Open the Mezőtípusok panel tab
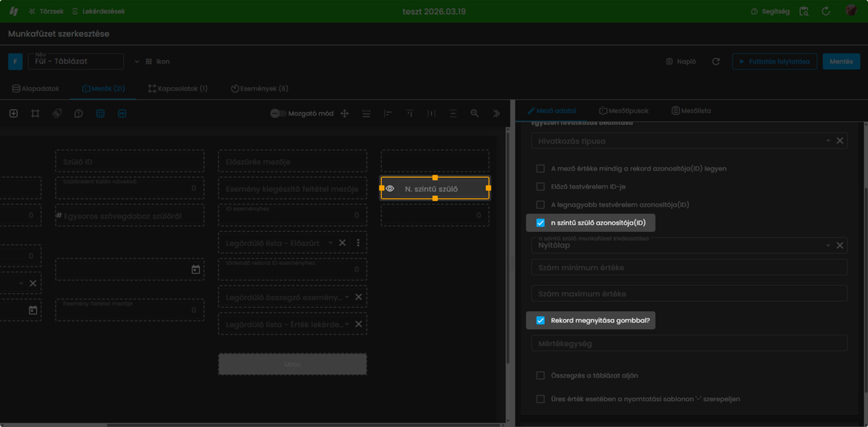Screen dimensions: 868x427 click(x=624, y=110)
